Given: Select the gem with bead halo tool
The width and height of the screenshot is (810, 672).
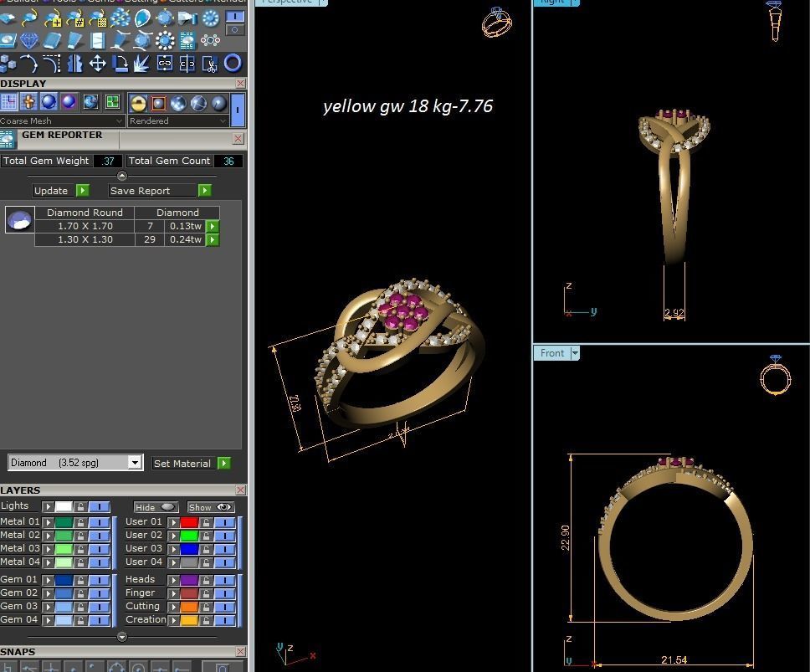Looking at the screenshot, I should (165, 40).
